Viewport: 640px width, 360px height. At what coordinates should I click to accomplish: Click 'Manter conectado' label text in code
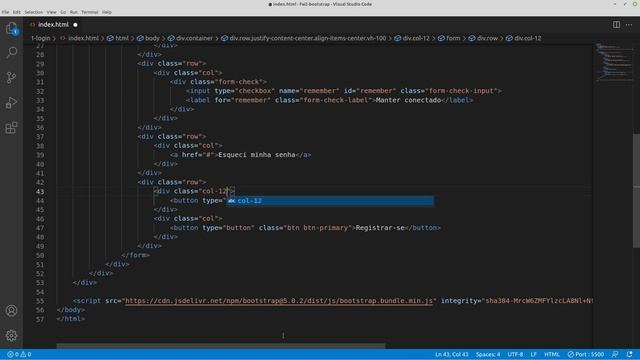(x=408, y=100)
